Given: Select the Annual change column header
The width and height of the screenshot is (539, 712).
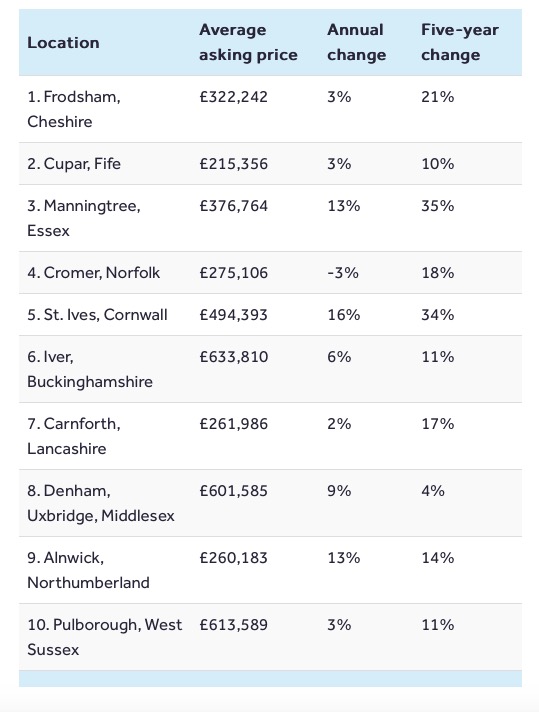Looking at the screenshot, I should coord(356,42).
